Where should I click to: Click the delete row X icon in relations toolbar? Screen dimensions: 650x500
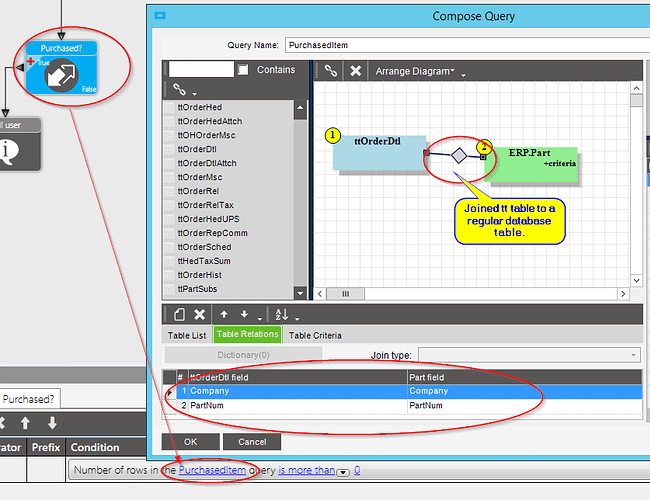pyautogui.click(x=199, y=314)
